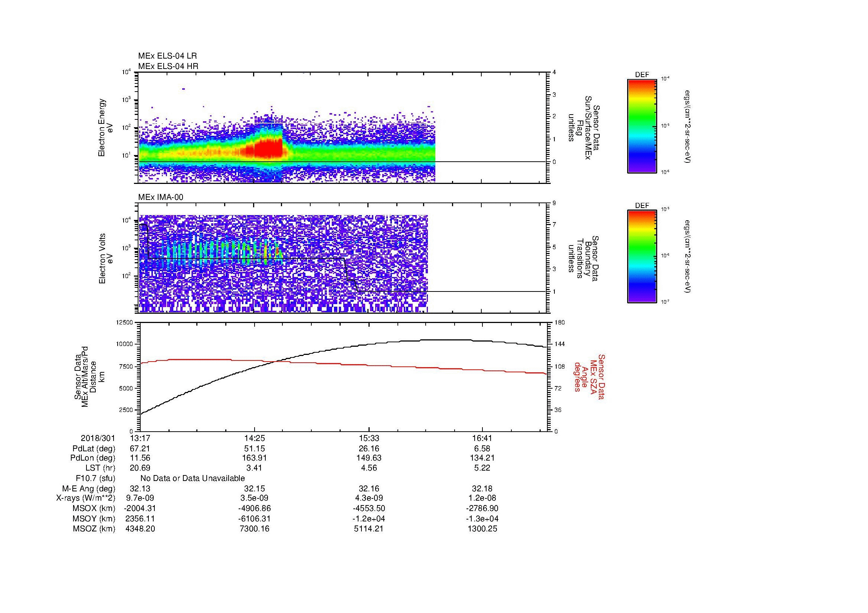Click the ELS DEF color bar
Image resolution: width=868 pixels, height=613 pixels.
coord(642,126)
